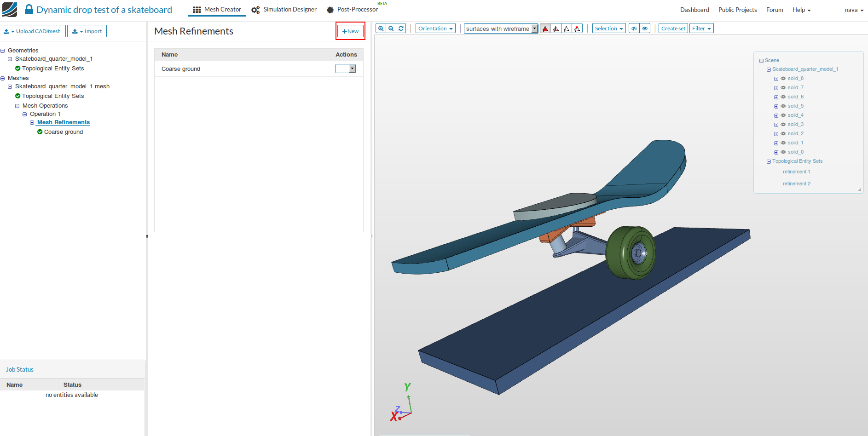Image resolution: width=868 pixels, height=436 pixels.
Task: Open the Dashboard page
Action: pos(694,10)
